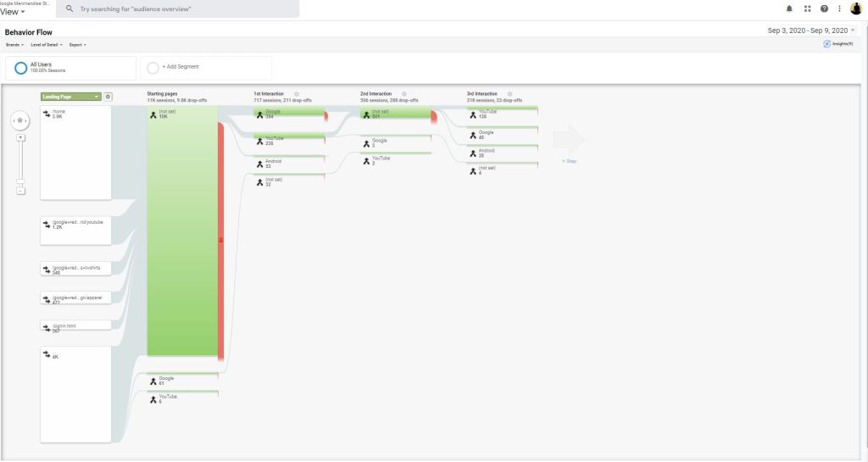
Task: Click the user account avatar
Action: (x=855, y=8)
